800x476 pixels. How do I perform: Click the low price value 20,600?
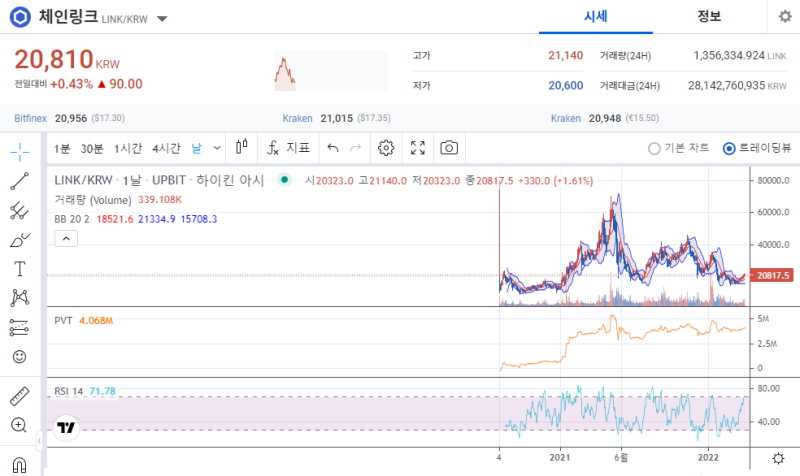[x=565, y=85]
